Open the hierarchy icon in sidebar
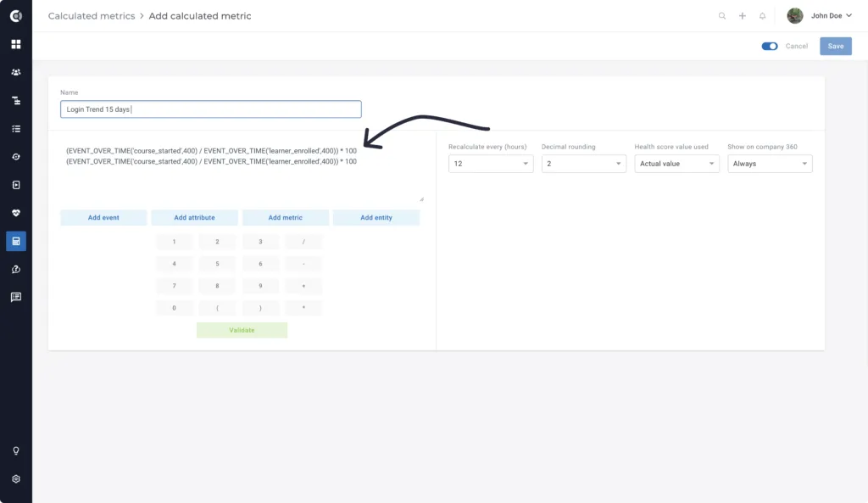This screenshot has width=868, height=503. (16, 100)
